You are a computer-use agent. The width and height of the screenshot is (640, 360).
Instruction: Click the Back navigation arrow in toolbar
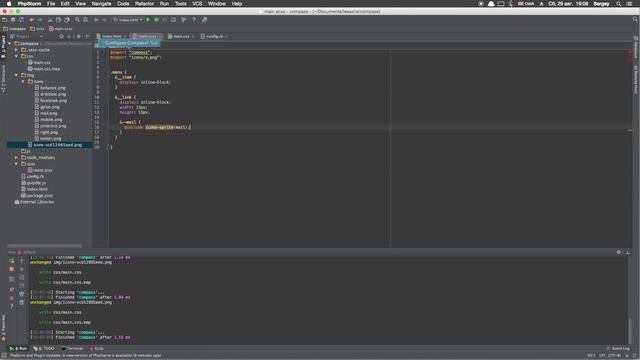[96, 20]
